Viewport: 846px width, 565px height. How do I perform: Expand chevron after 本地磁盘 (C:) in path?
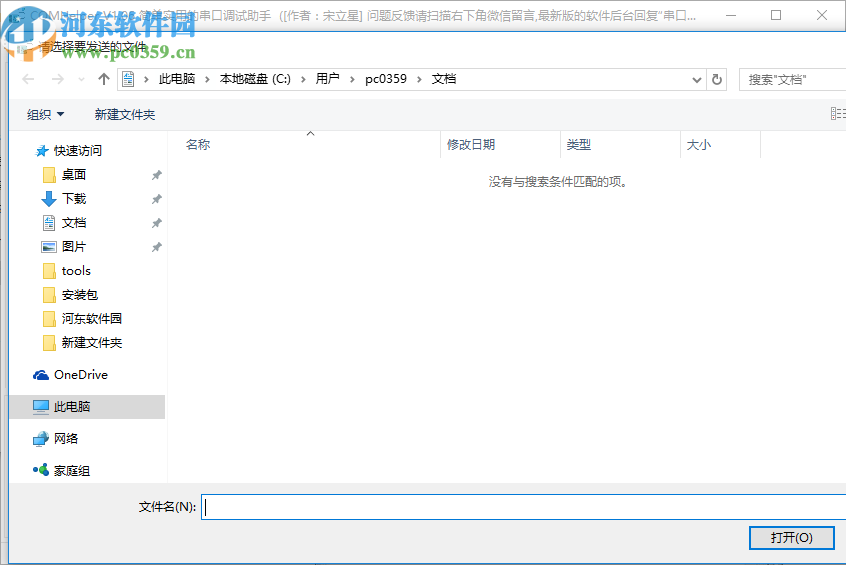tap(303, 80)
